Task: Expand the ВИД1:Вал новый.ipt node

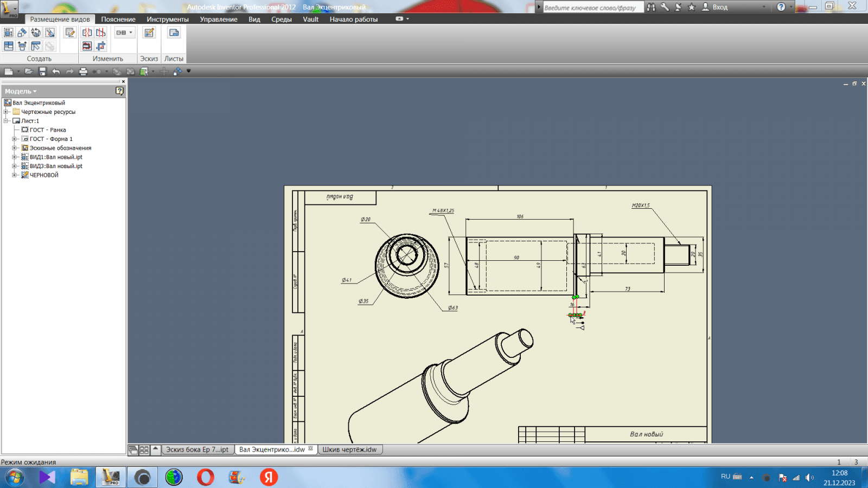Action: (x=15, y=157)
